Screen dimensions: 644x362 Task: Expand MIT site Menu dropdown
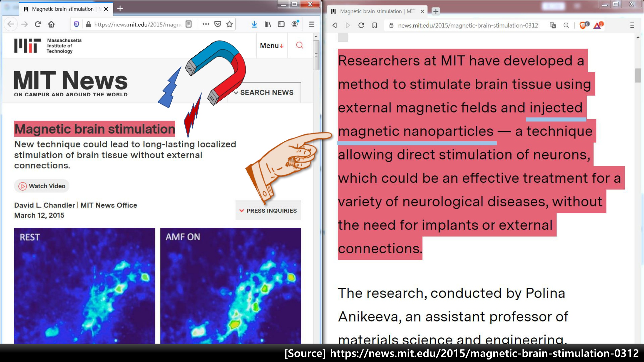[271, 46]
